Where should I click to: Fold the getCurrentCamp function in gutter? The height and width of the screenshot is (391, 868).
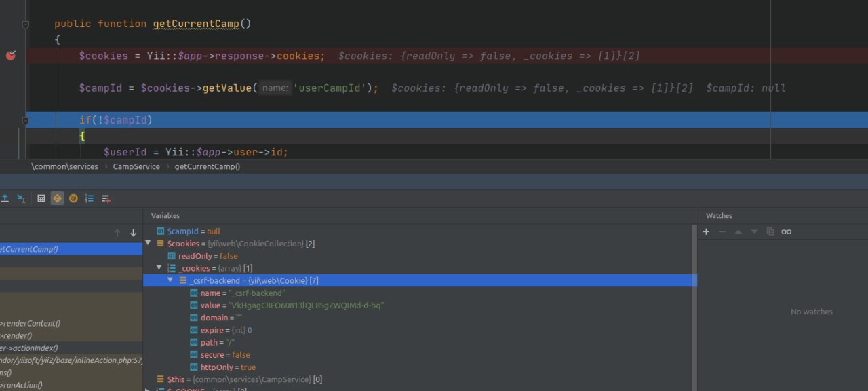coord(26,24)
